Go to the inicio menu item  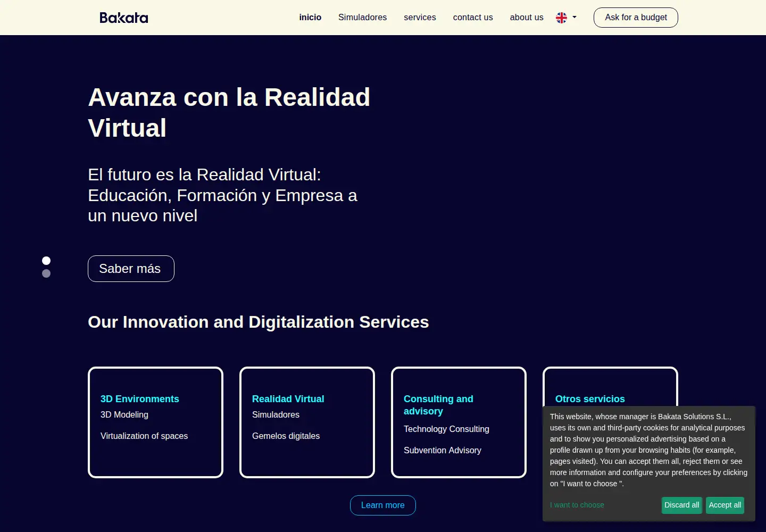[310, 18]
